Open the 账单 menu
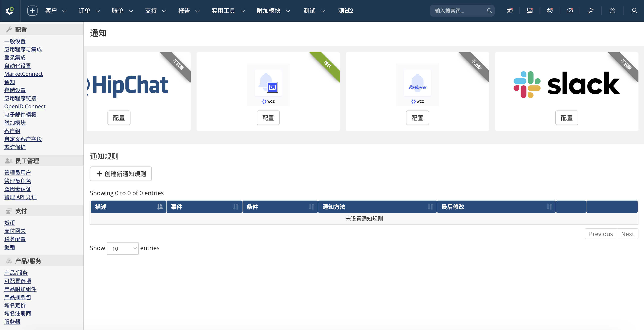The image size is (644, 330). [122, 11]
